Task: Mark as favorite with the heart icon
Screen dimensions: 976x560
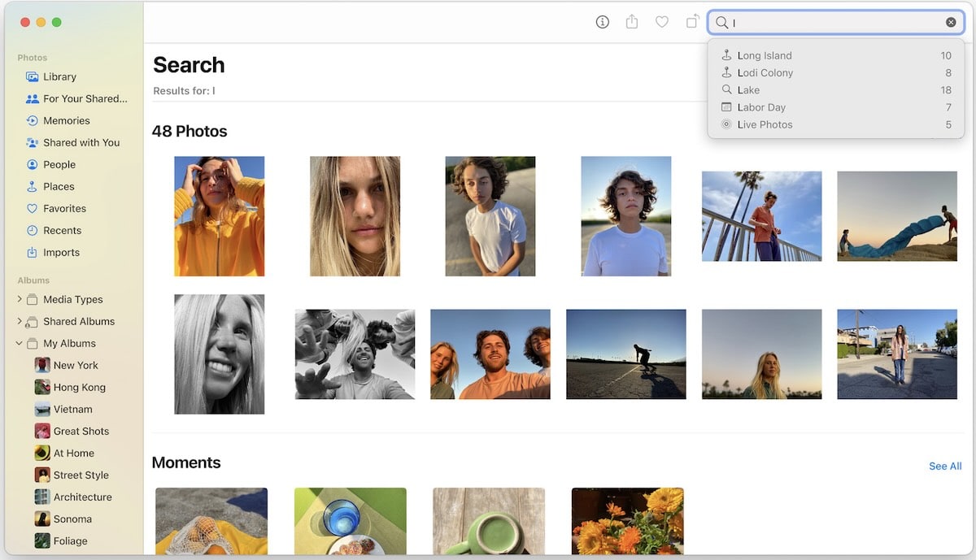Action: click(x=662, y=22)
